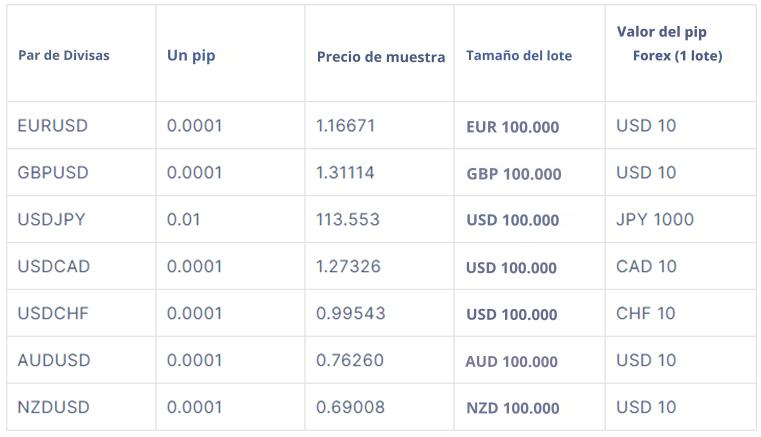Click the CAD 10 pip value cell
The width and height of the screenshot is (761, 437).
(646, 266)
